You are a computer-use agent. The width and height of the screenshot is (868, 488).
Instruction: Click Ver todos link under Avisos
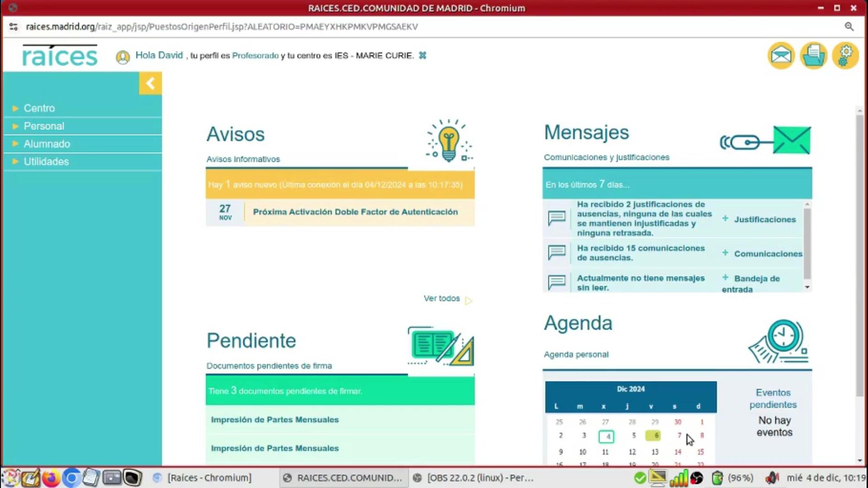tap(442, 299)
